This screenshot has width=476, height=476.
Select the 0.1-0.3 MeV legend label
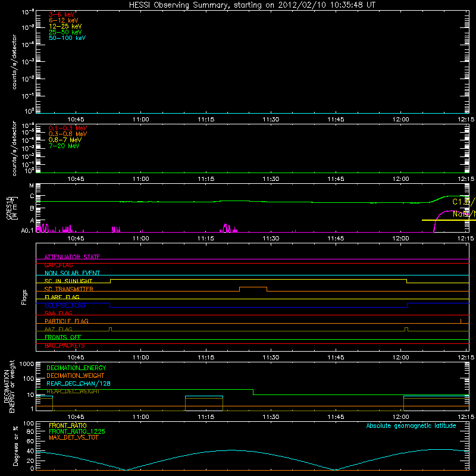tap(68, 128)
